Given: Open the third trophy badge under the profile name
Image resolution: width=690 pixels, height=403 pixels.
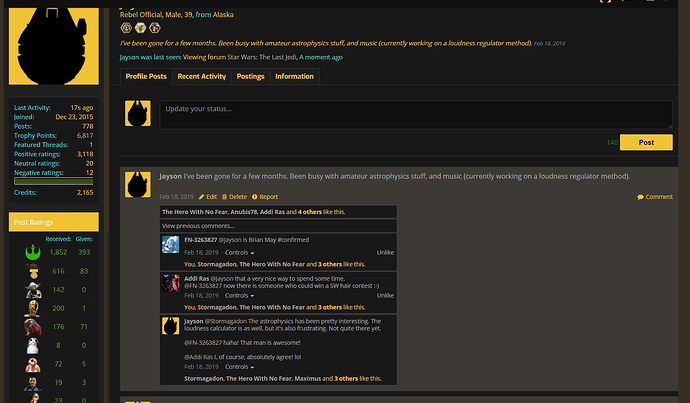Looking at the screenshot, I should (x=154, y=28).
